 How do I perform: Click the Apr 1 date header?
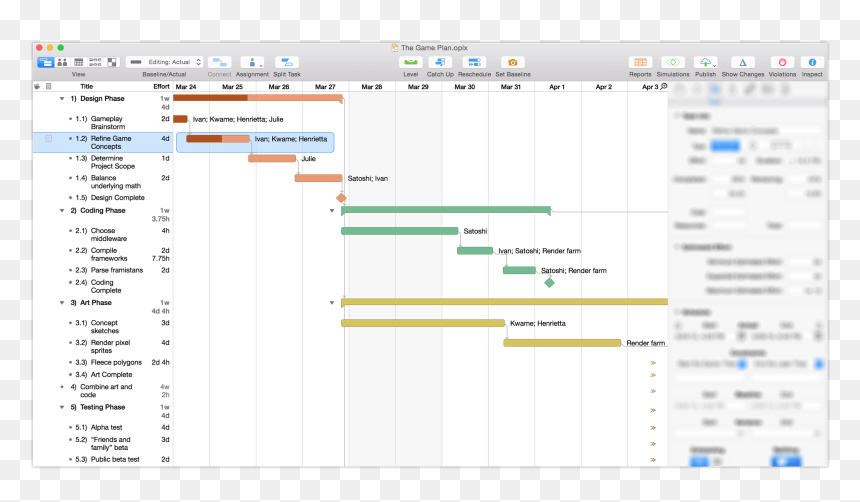(x=557, y=87)
